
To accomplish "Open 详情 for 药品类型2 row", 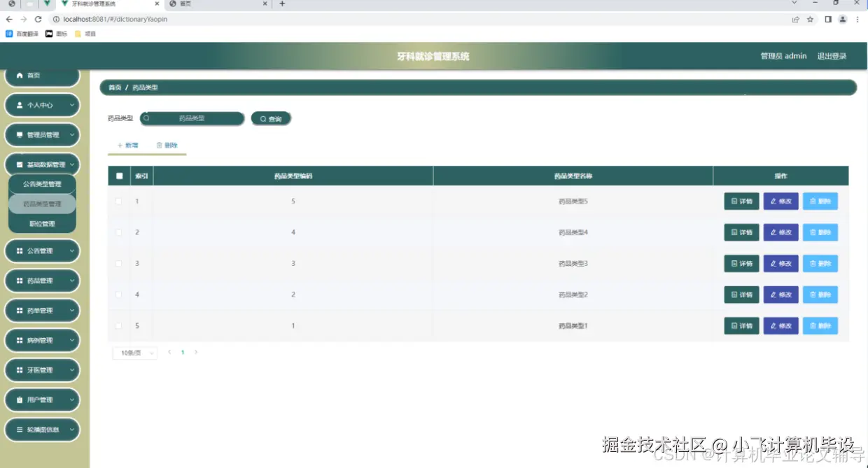I will pyautogui.click(x=741, y=295).
